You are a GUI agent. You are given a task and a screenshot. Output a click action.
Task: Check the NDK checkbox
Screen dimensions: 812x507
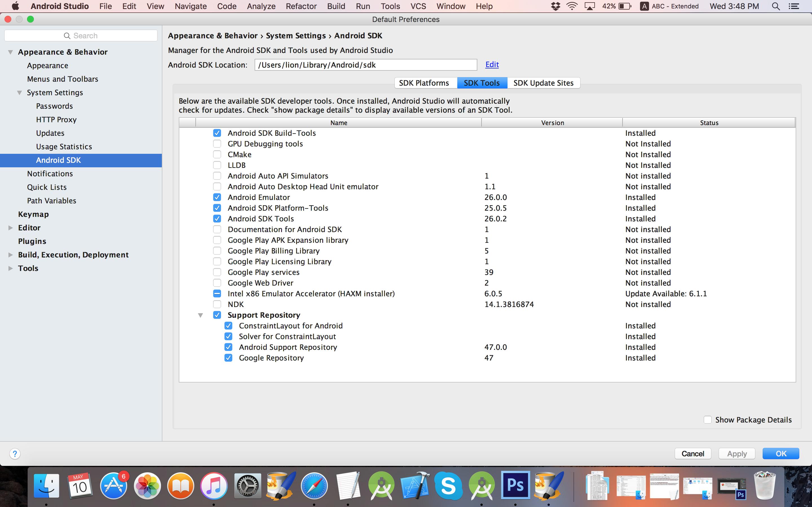217,304
